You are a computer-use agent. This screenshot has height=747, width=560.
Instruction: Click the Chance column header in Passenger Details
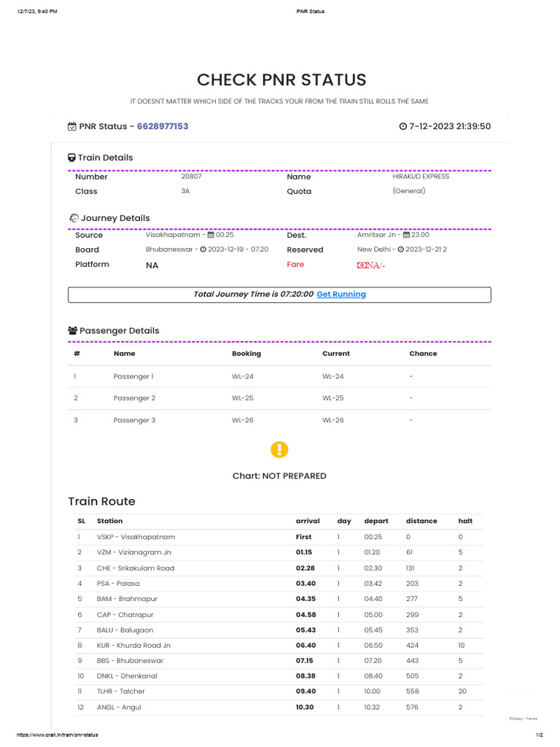tap(423, 354)
